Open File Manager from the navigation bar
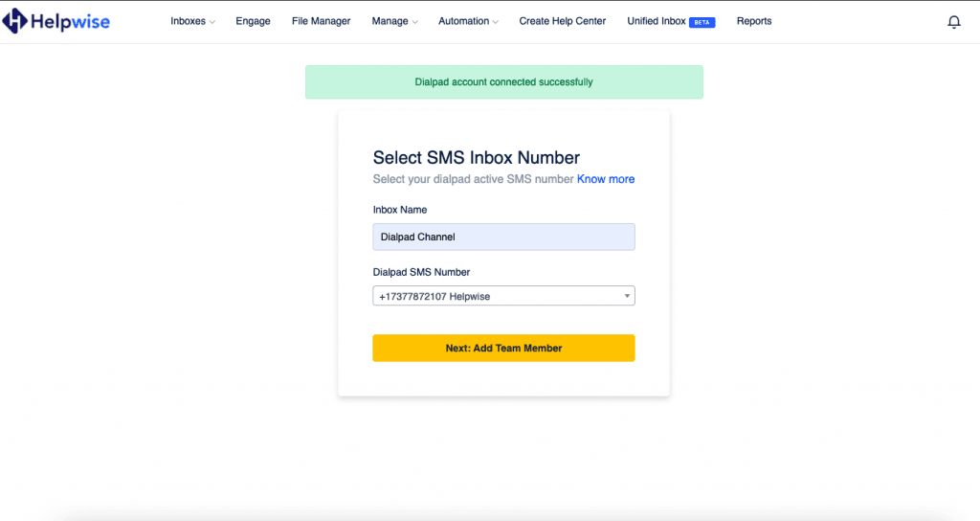Viewport: 980px width, 521px height. pyautogui.click(x=321, y=21)
